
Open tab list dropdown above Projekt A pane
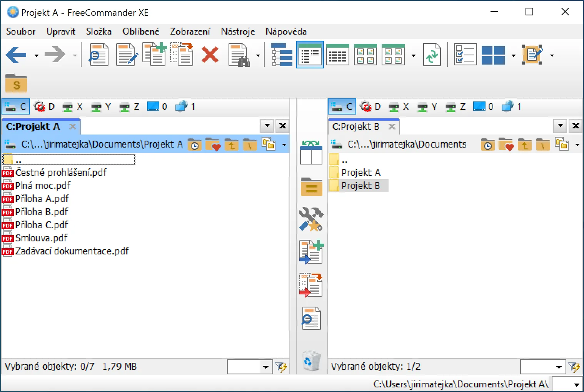pos(267,126)
